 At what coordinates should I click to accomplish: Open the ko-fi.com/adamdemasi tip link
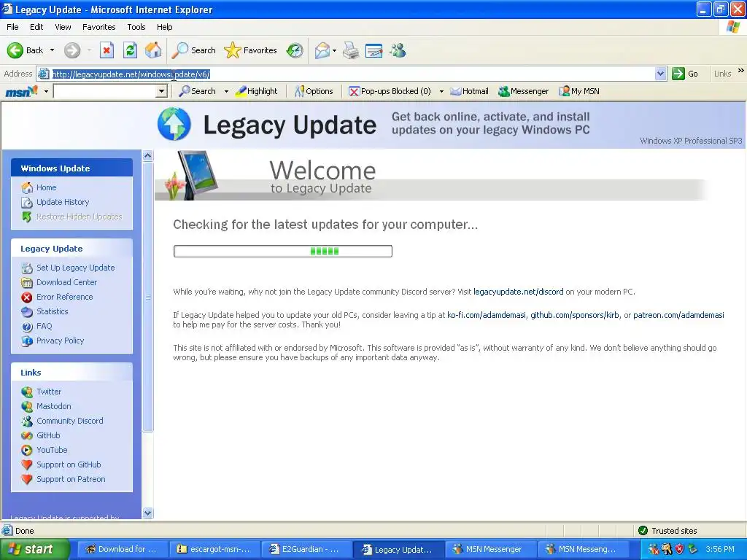coord(487,315)
